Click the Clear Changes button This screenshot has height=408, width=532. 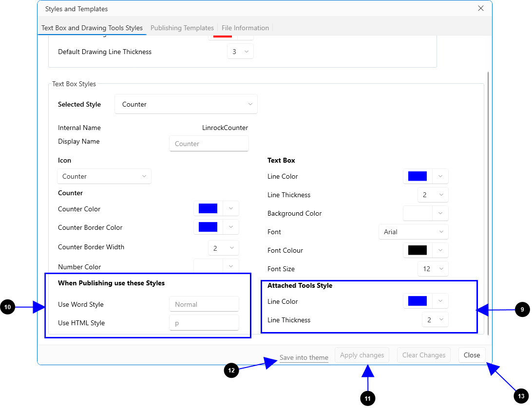[x=423, y=355]
